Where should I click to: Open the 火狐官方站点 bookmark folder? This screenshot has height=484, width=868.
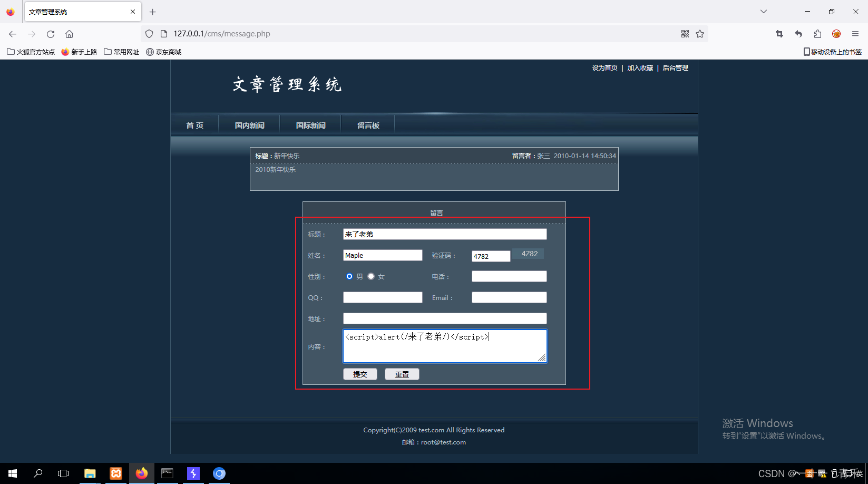click(31, 52)
